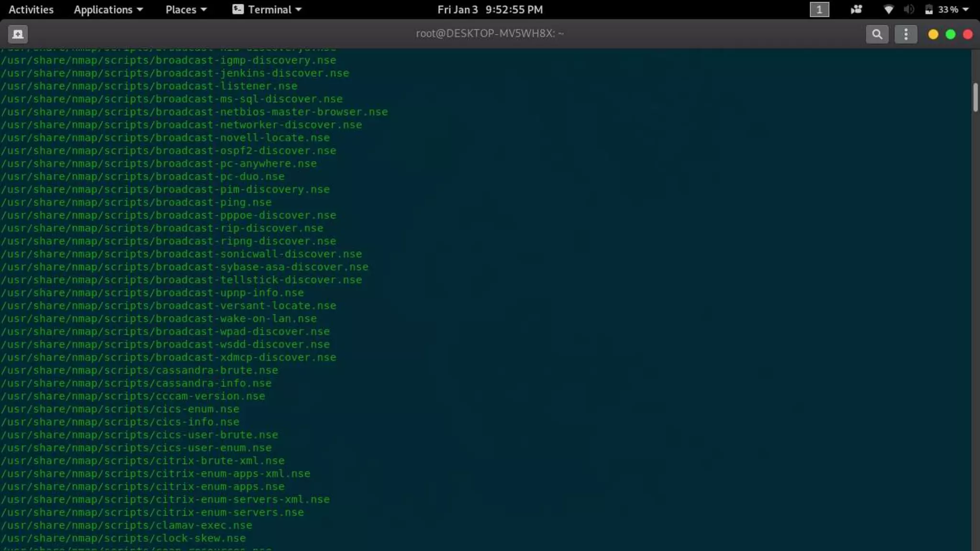Click the battery icon showing 33%
980x551 pixels.
929,10
